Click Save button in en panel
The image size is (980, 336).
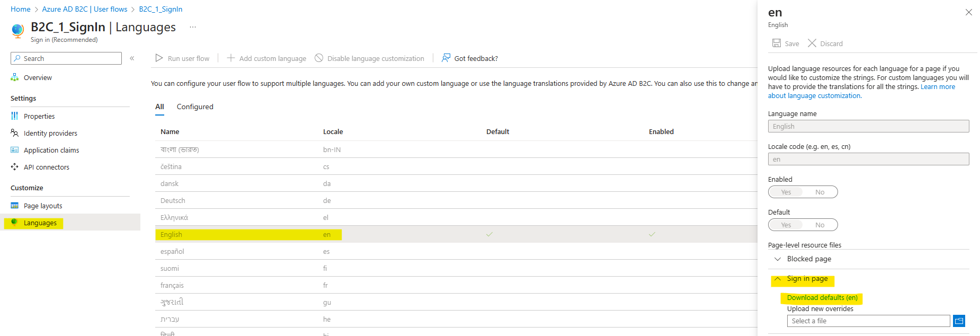pyautogui.click(x=786, y=43)
